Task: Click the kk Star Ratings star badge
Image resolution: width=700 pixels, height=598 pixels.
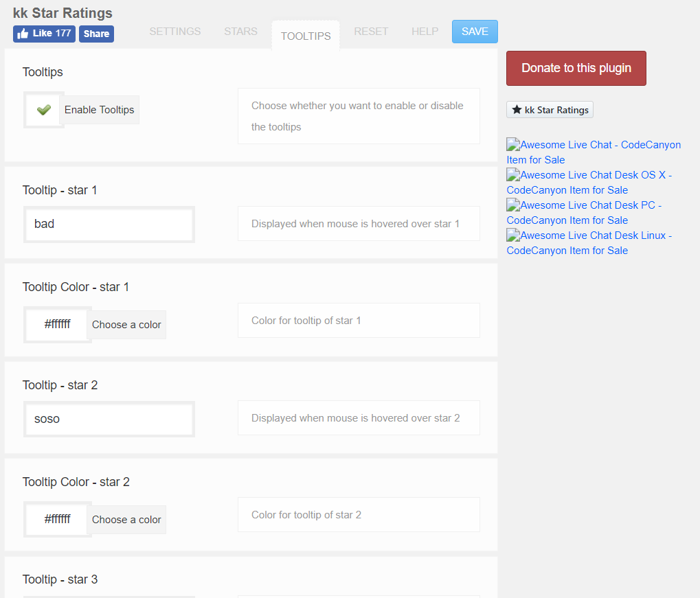Action: click(x=550, y=110)
